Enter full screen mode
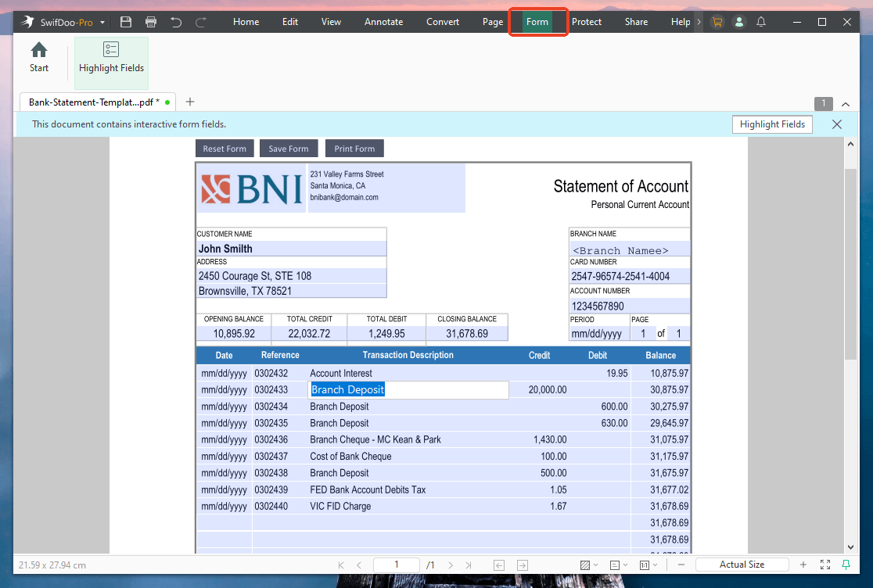 [825, 565]
